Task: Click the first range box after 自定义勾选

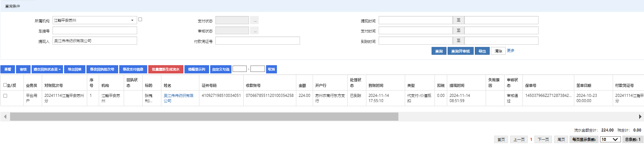Action: (x=240, y=69)
